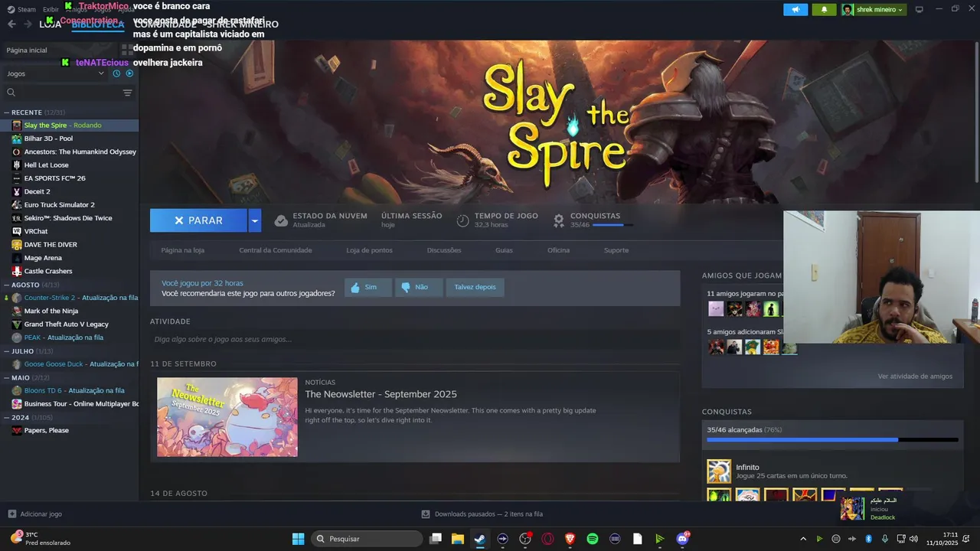Show hidden system tray icons
The image size is (980, 551).
[803, 539]
